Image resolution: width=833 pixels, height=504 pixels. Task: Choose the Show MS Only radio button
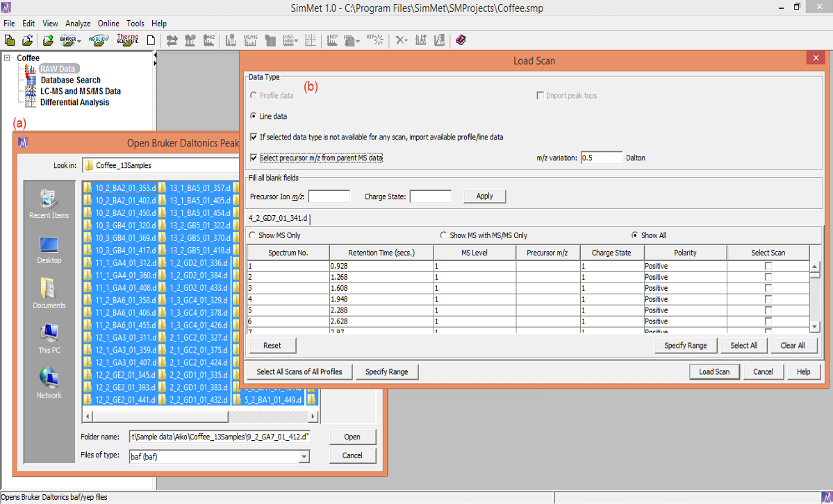[252, 235]
